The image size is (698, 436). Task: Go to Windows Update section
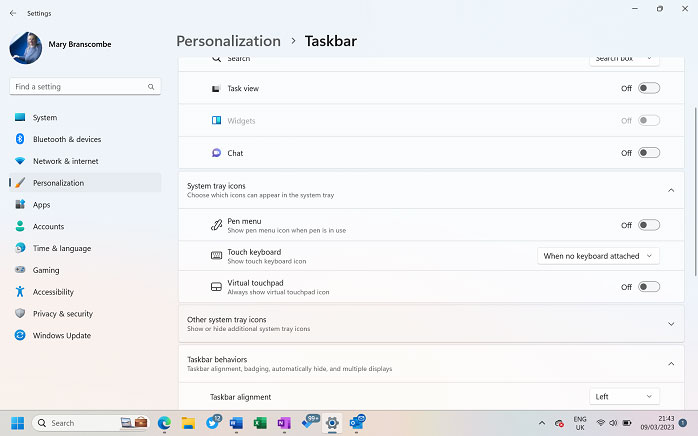coord(61,336)
